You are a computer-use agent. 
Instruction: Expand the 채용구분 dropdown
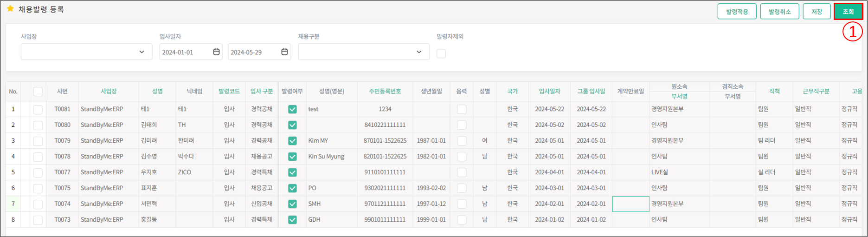coord(363,52)
